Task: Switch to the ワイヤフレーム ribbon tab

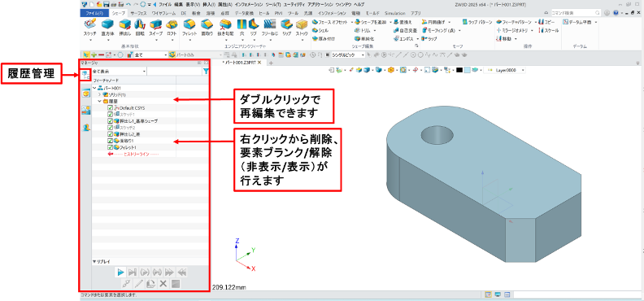Action: pyautogui.click(x=164, y=13)
